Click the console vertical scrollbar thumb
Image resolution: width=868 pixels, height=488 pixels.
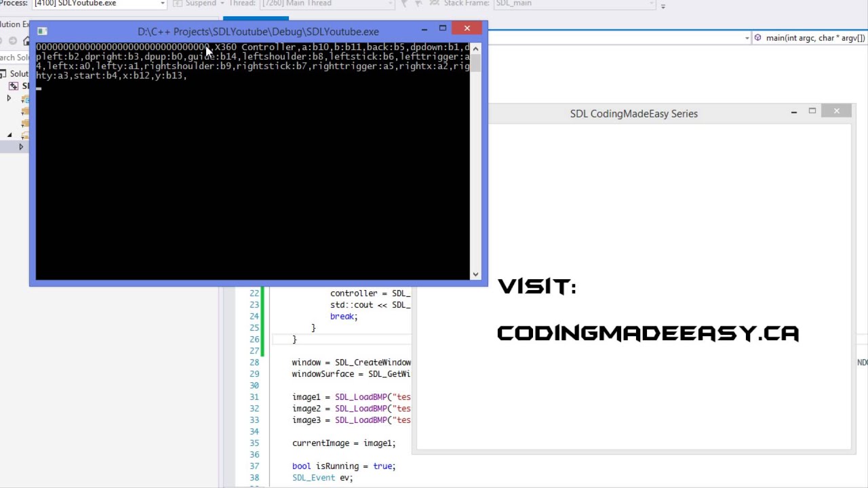(475, 62)
